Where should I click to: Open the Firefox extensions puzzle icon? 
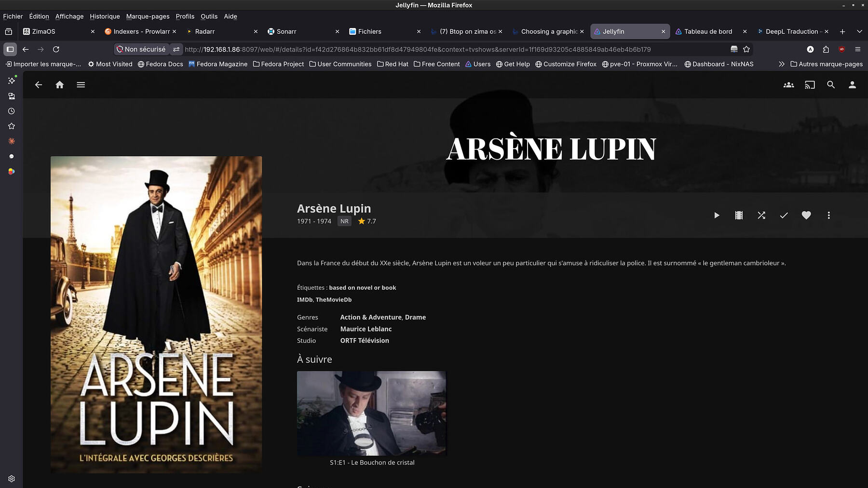point(826,49)
